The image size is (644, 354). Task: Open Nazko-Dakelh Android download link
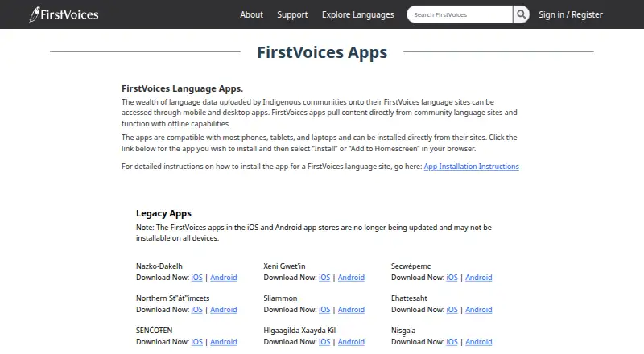click(224, 278)
